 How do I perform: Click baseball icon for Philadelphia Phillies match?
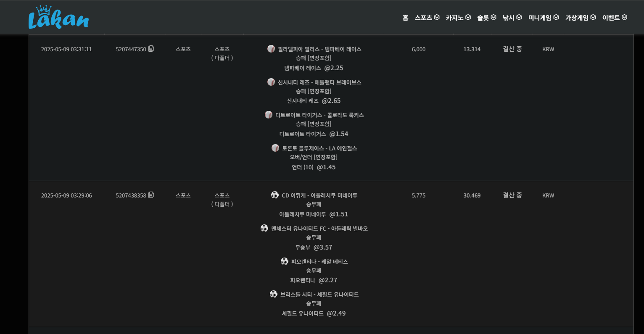271,49
